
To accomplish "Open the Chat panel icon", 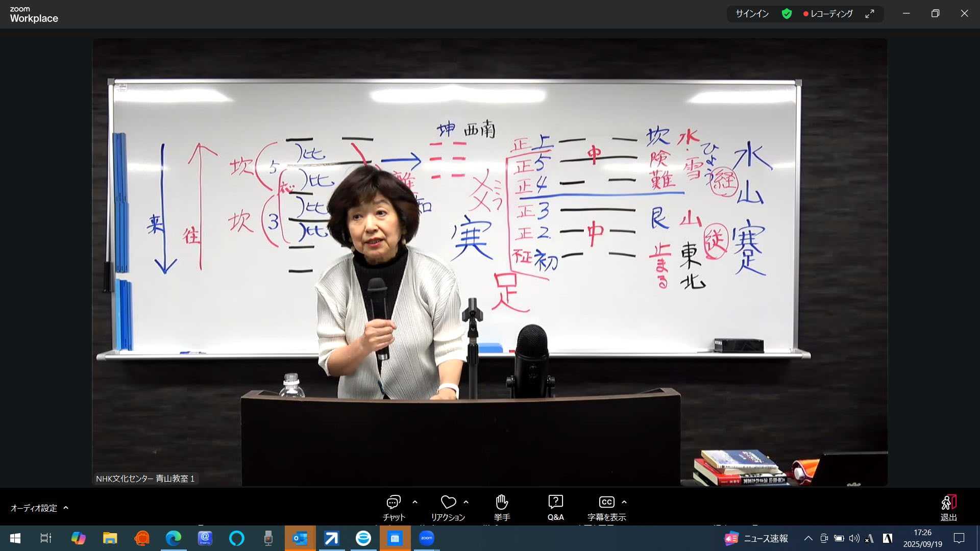I will point(393,503).
